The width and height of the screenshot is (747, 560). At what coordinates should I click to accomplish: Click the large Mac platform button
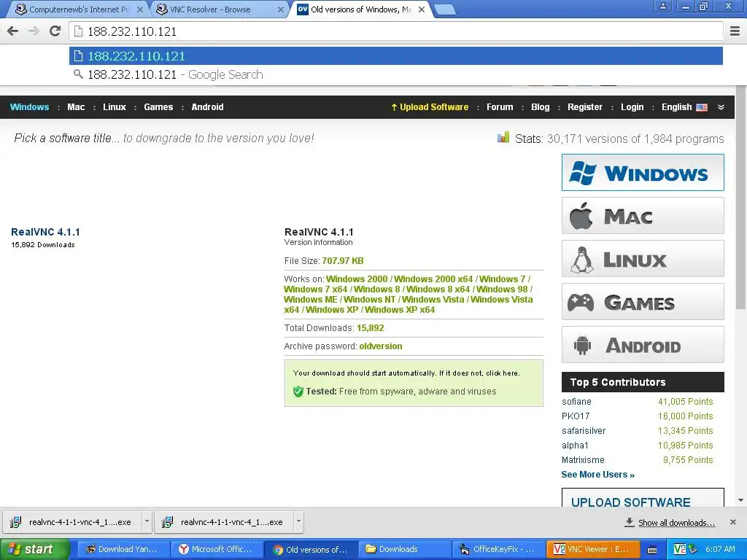[643, 216]
